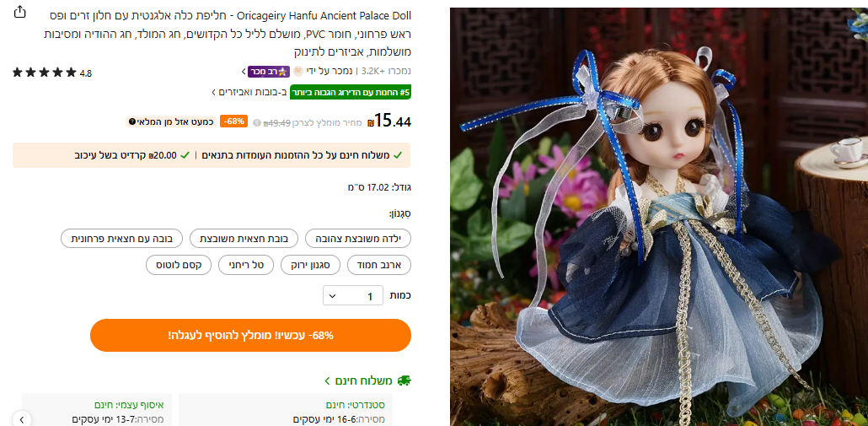The width and height of the screenshot is (868, 426).
Task: Click the left arrow in shipping options carousel
Action: (22, 418)
